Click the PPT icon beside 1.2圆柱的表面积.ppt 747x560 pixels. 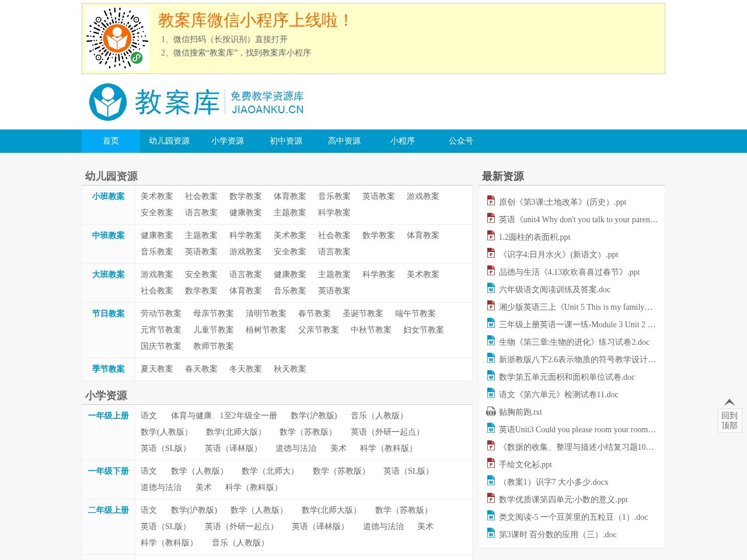click(491, 236)
